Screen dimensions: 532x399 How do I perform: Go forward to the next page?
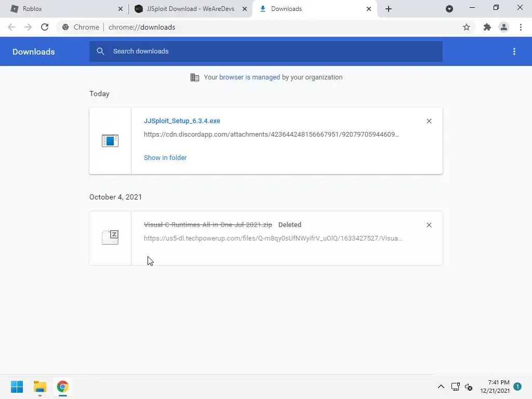coord(28,27)
